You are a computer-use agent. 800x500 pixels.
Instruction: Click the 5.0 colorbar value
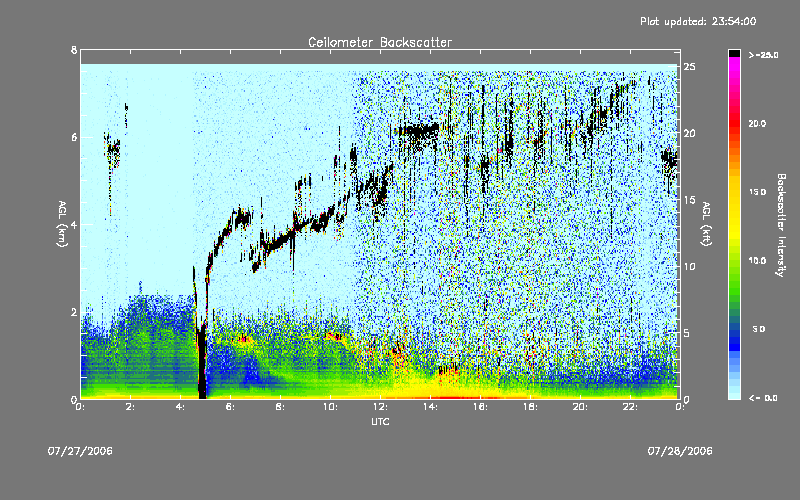tap(759, 329)
